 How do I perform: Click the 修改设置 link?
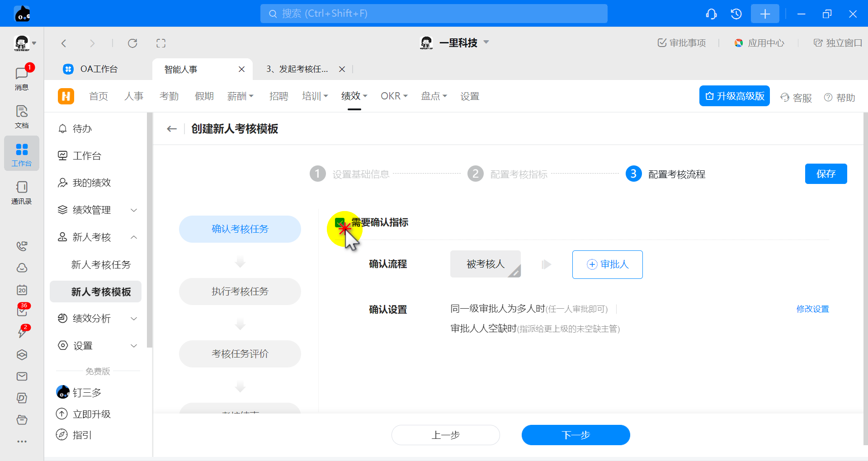tap(812, 309)
